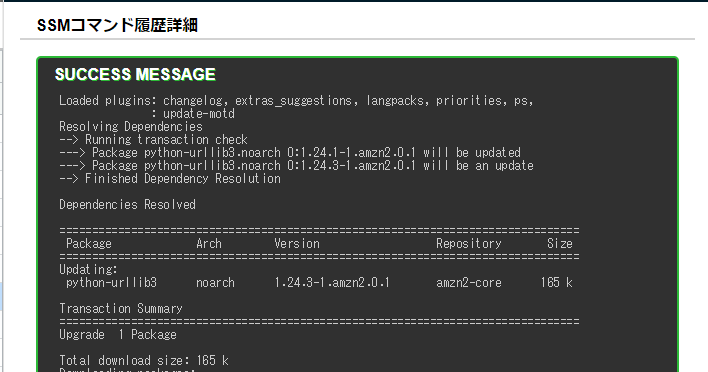Click the '165 k' size in table row

coord(557,283)
